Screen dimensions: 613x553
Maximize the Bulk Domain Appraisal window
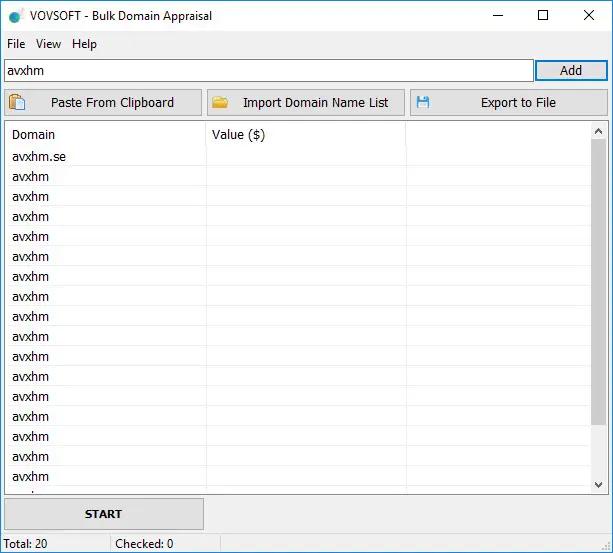click(543, 16)
